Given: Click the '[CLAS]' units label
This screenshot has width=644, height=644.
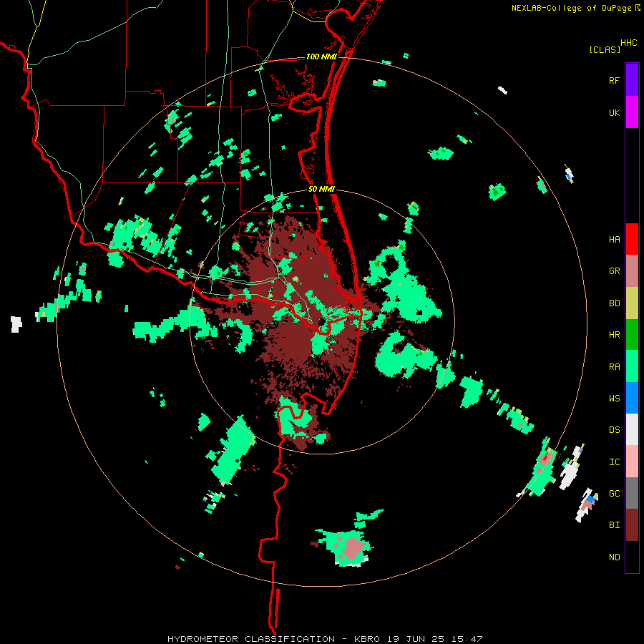Looking at the screenshot, I should 605,49.
